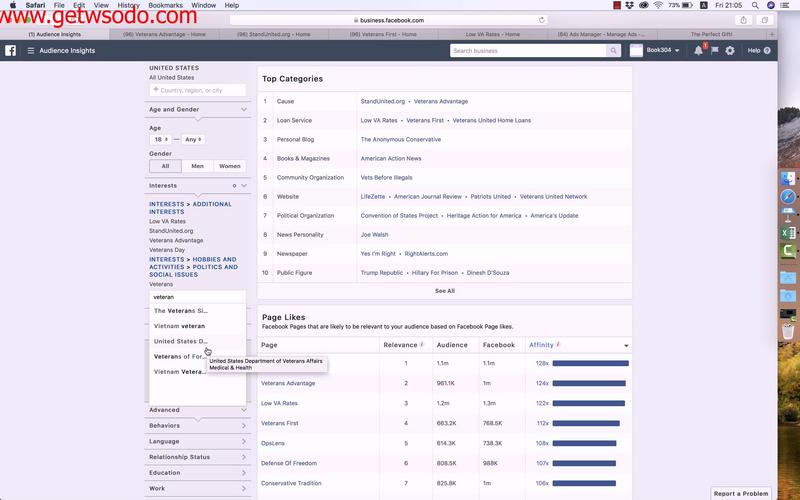Expand the Work section
Screen dimensions: 800x500
click(x=198, y=489)
